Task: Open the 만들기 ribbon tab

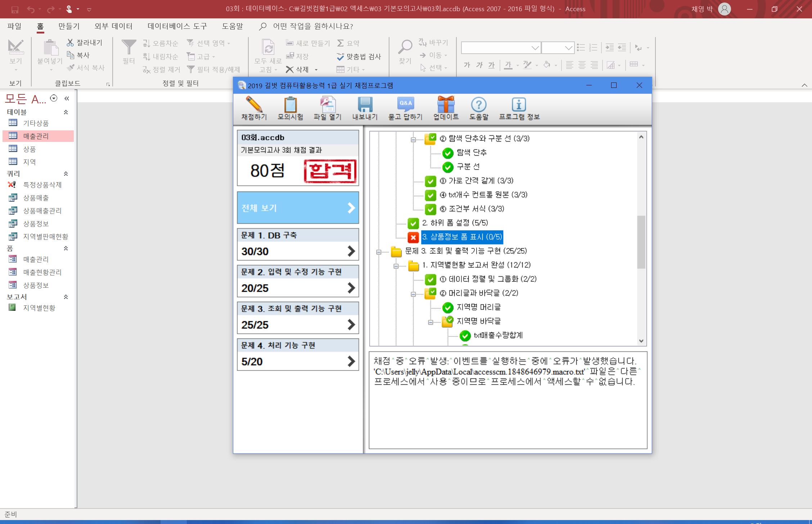Action: coord(69,26)
